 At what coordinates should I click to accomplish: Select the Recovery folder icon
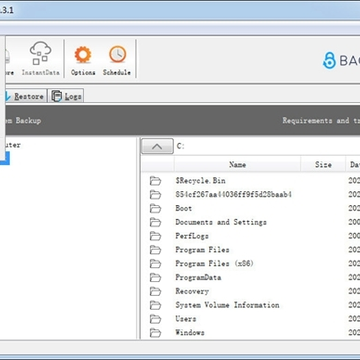click(155, 292)
